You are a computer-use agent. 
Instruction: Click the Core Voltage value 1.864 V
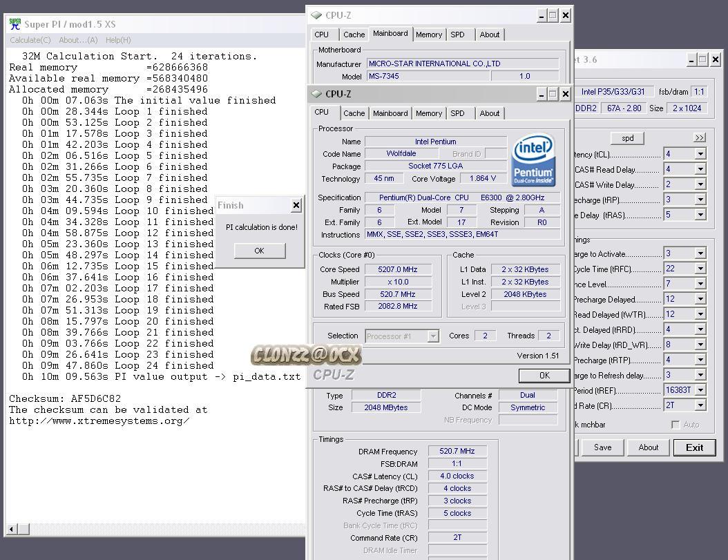(x=482, y=178)
